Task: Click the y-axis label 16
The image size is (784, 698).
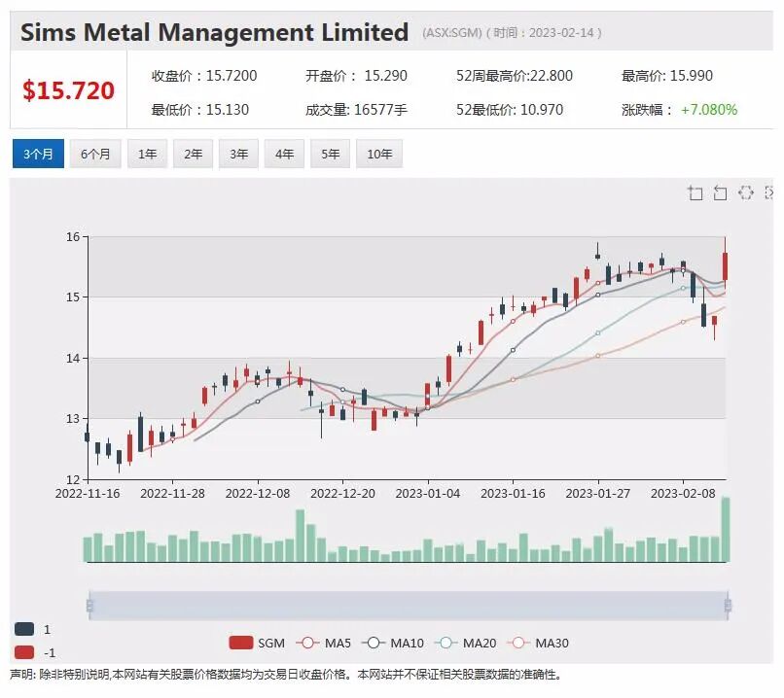Action: [x=73, y=237]
